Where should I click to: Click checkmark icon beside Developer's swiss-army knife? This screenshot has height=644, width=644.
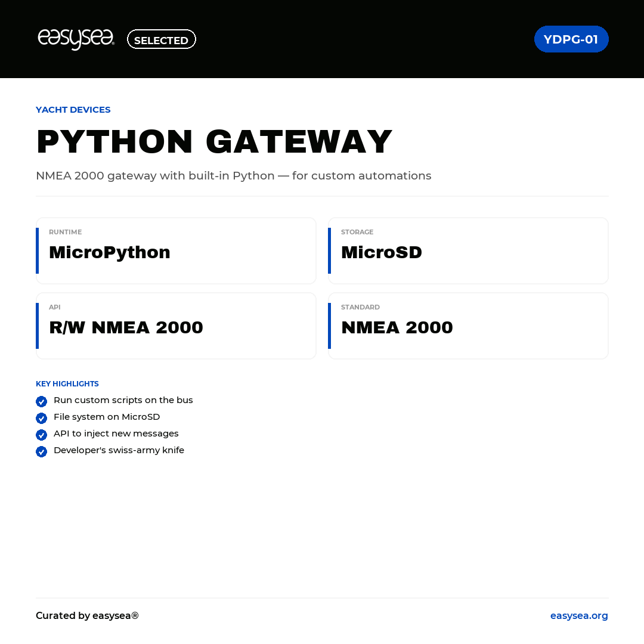(42, 451)
